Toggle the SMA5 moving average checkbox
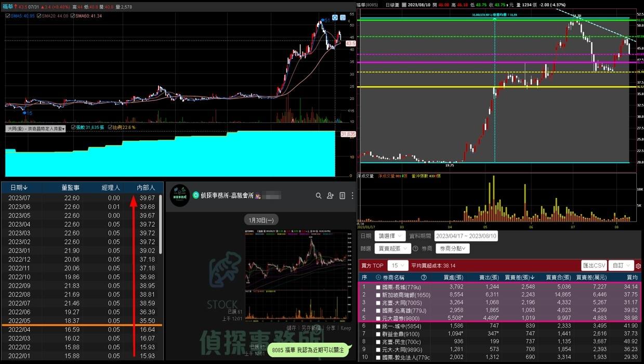 (x=8, y=16)
